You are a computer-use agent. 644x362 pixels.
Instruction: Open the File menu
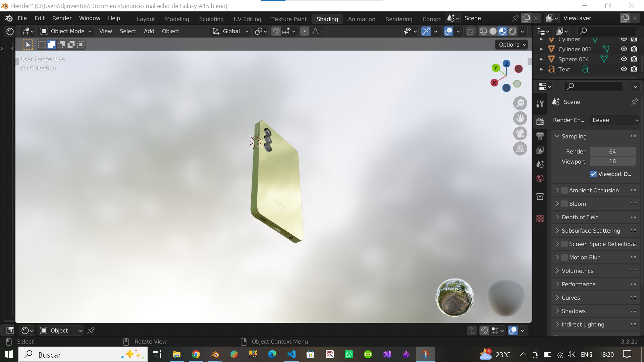(x=22, y=18)
